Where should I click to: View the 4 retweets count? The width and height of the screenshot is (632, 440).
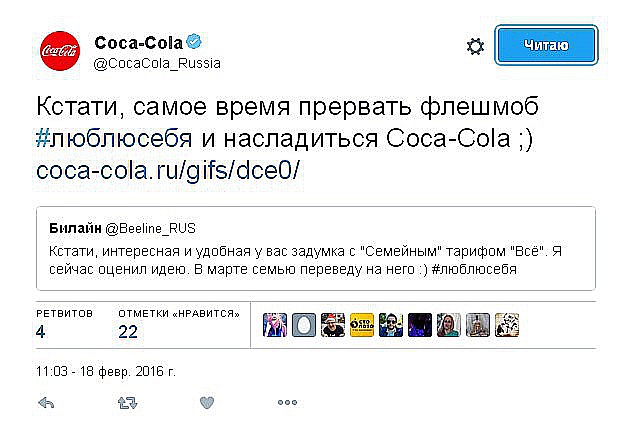[x=41, y=332]
